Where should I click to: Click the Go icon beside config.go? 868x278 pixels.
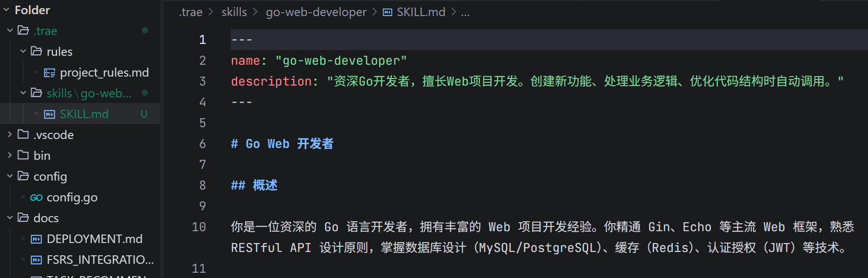pos(36,198)
